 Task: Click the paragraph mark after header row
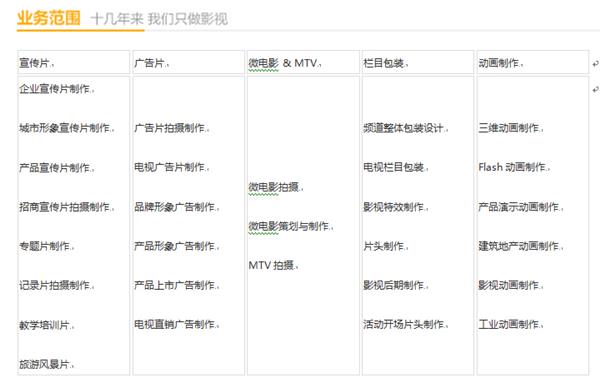click(595, 64)
